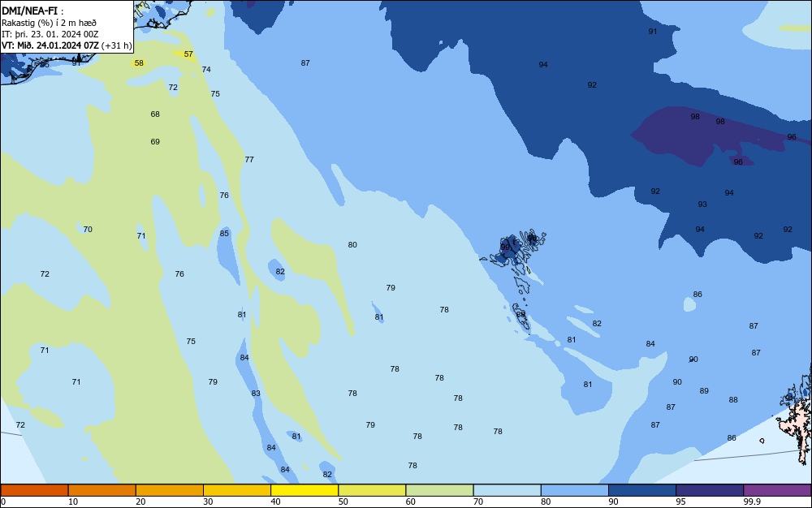812x508 pixels.
Task: Click the 'IT: þri. 23. 01. 2024 00Z' line
Action: pos(50,34)
